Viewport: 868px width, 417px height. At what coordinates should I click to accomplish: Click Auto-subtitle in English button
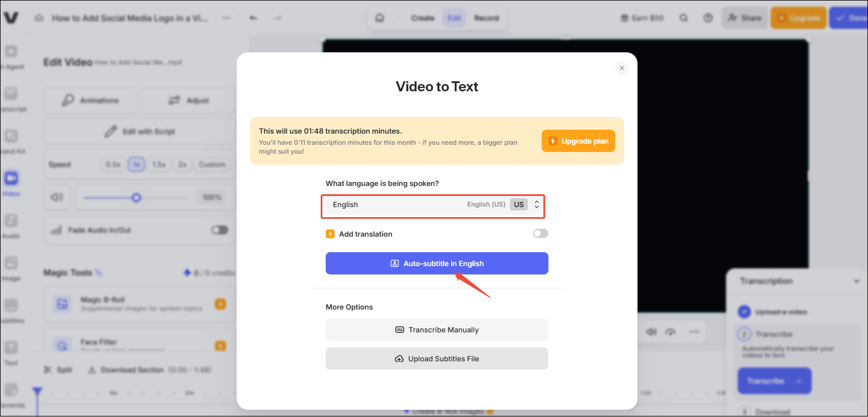click(x=437, y=263)
